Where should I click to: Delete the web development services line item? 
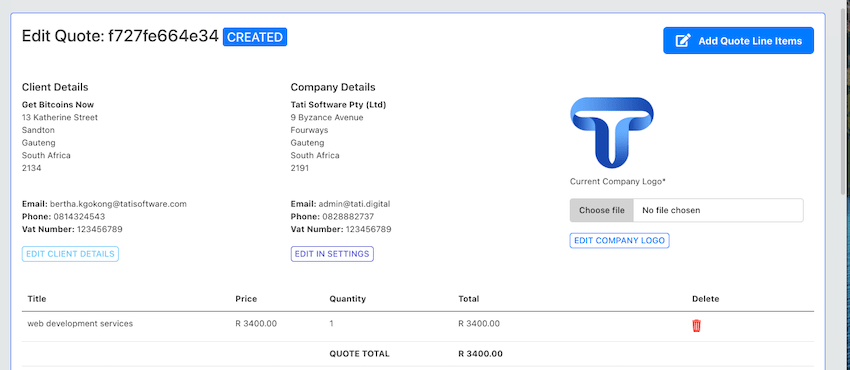[x=697, y=326]
